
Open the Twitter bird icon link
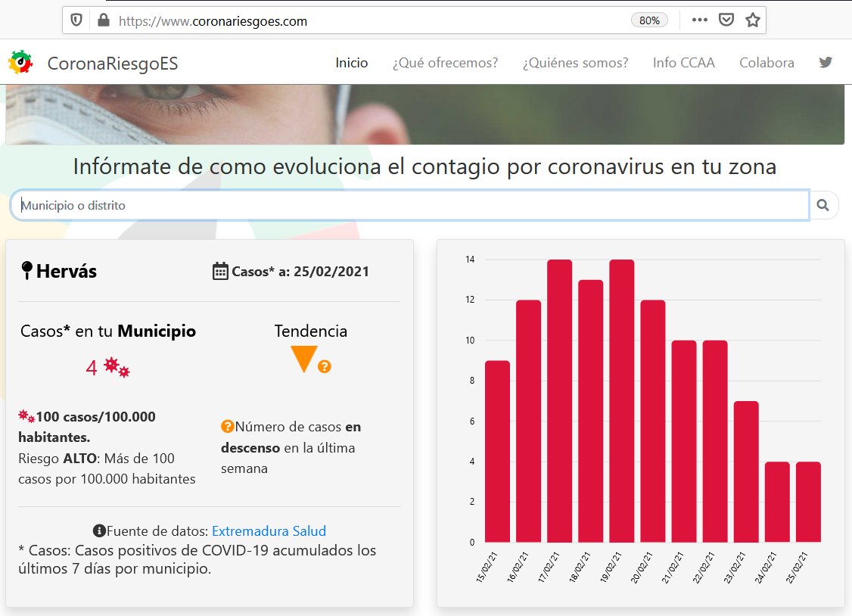[x=826, y=63]
